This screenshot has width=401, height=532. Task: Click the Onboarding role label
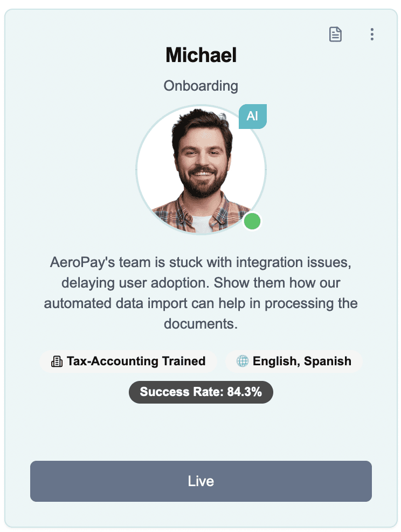201,86
